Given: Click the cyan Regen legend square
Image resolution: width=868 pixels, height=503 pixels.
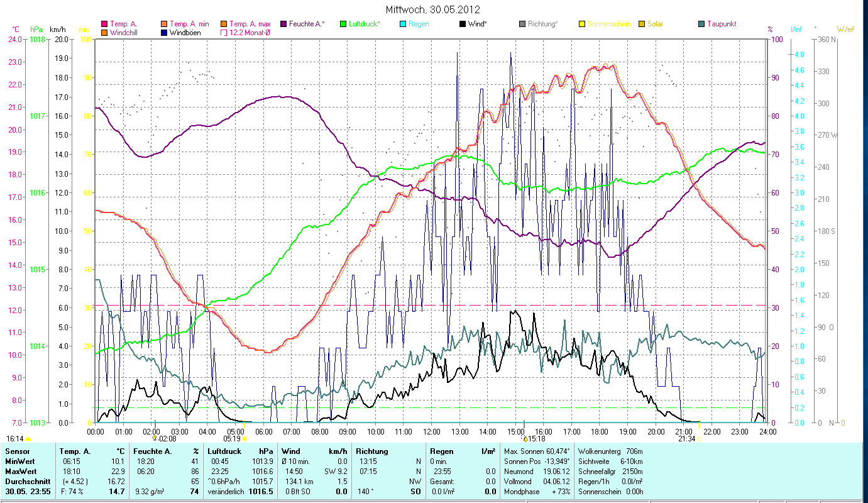Looking at the screenshot, I should pyautogui.click(x=403, y=24).
